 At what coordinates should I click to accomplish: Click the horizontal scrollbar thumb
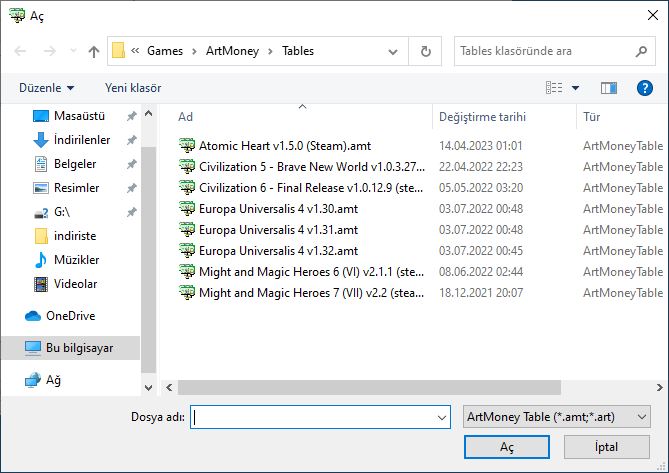(x=369, y=387)
